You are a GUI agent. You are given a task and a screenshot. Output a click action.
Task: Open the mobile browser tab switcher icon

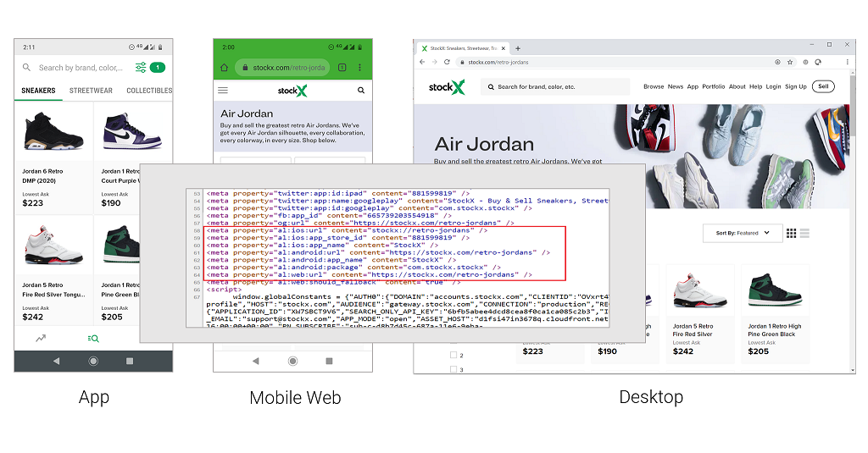click(x=342, y=68)
